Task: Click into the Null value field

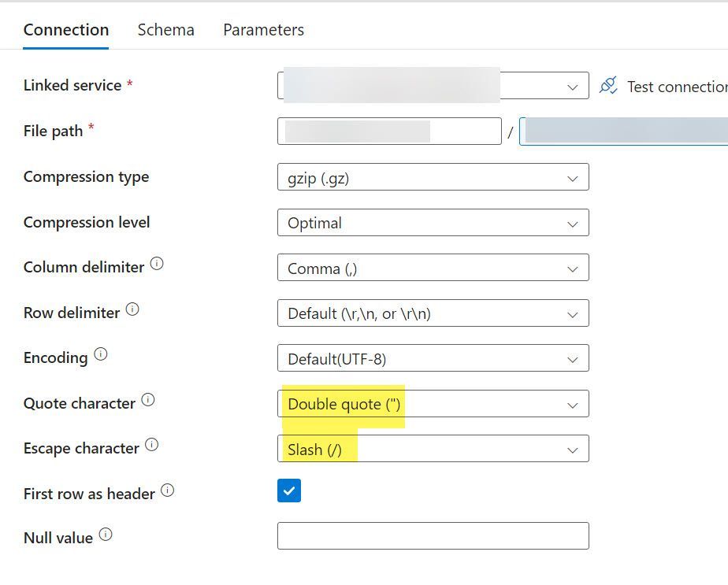Action: tap(433, 536)
